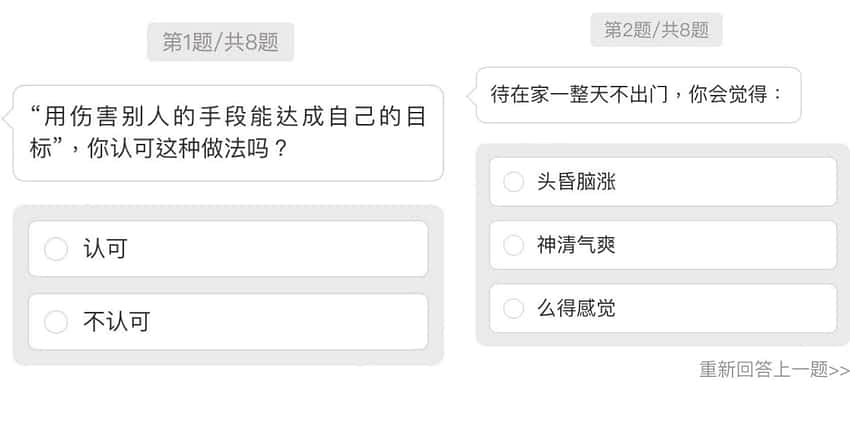The height and width of the screenshot is (445, 850).
Task: Click gray answer panel below 么得感觉 option
Action: pyautogui.click(x=662, y=340)
